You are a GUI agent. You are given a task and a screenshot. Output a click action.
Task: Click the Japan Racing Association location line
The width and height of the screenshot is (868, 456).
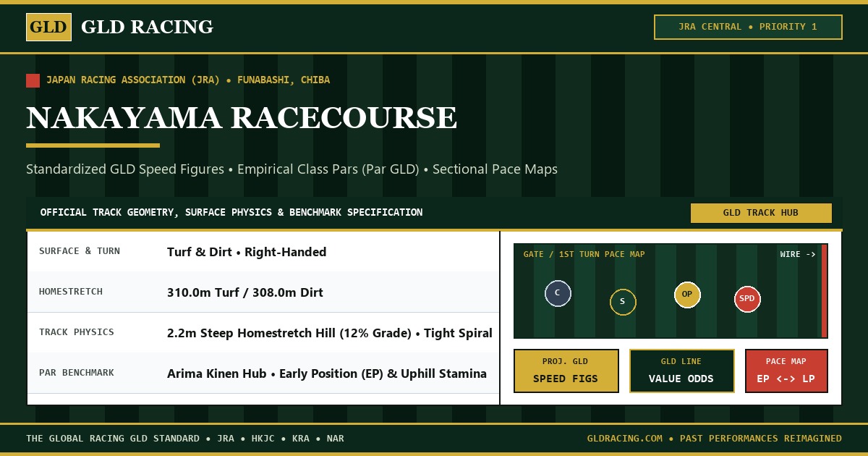188,80
